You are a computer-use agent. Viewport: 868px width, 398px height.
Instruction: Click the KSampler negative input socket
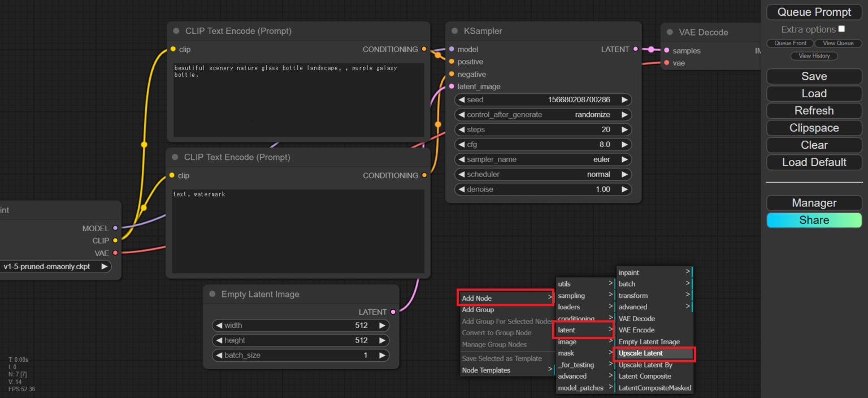pyautogui.click(x=452, y=74)
